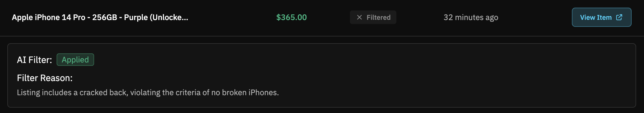Click the word Purple in the title
Image resolution: width=644 pixels, height=113 pixels.
tap(136, 17)
